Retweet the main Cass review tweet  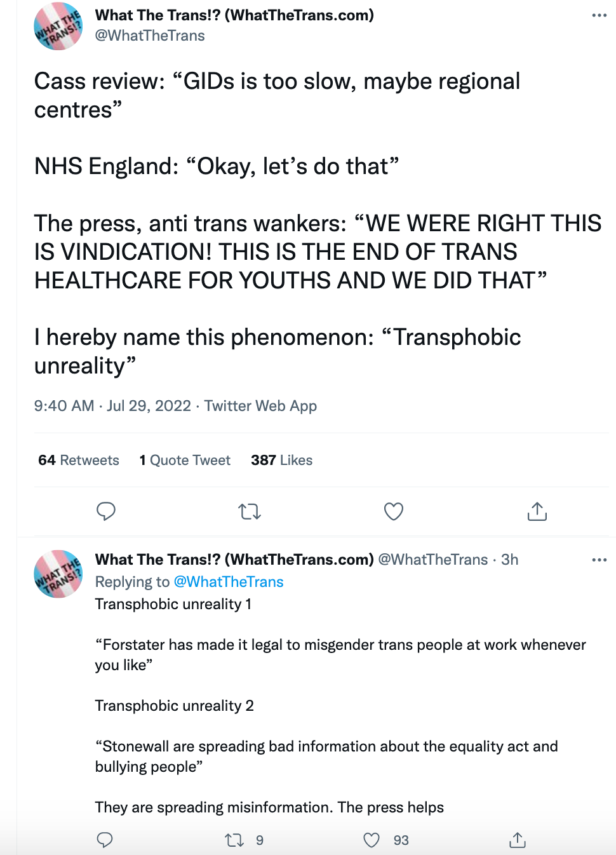pos(250,511)
